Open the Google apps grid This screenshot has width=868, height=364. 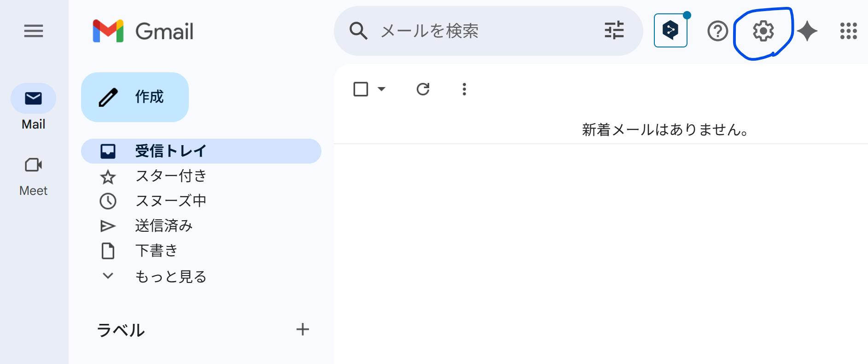(x=848, y=31)
